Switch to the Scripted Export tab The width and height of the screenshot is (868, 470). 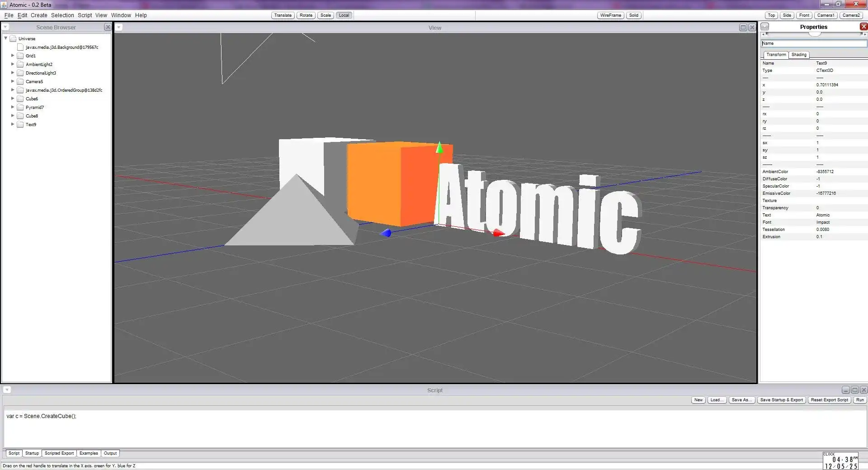59,453
